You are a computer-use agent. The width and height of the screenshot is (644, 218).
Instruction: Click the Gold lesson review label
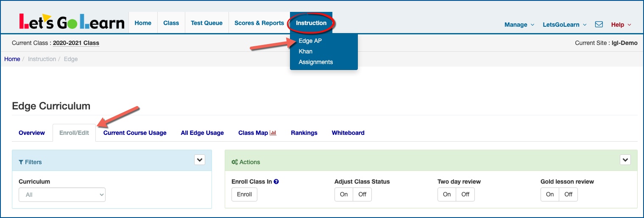click(567, 182)
